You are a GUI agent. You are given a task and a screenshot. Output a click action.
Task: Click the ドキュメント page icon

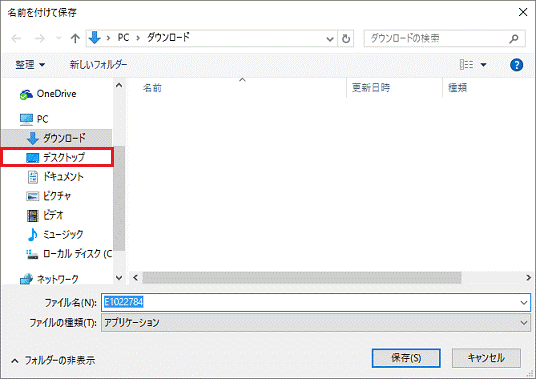click(33, 177)
